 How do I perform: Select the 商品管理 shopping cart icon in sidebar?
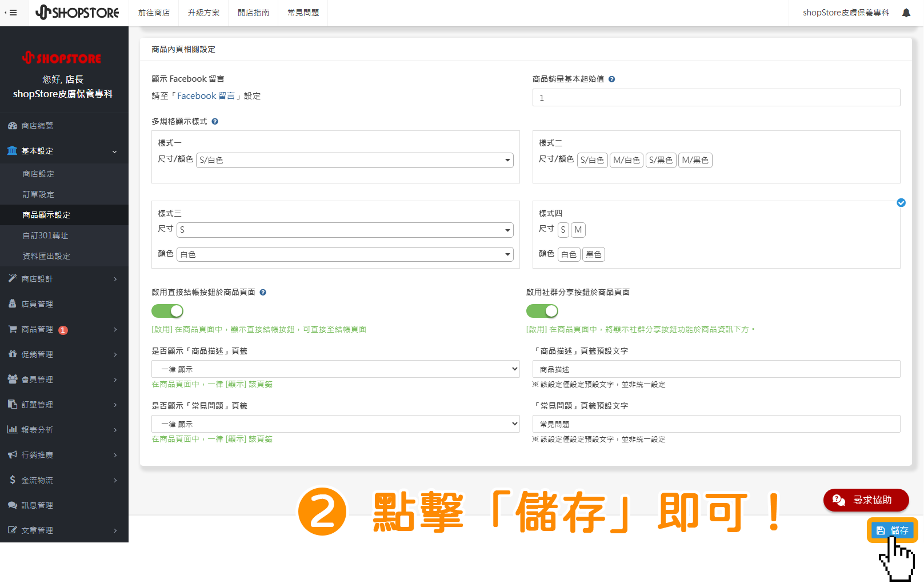coord(13,329)
